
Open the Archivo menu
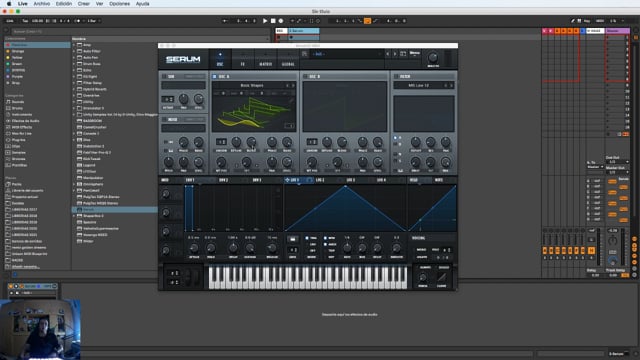click(x=42, y=4)
